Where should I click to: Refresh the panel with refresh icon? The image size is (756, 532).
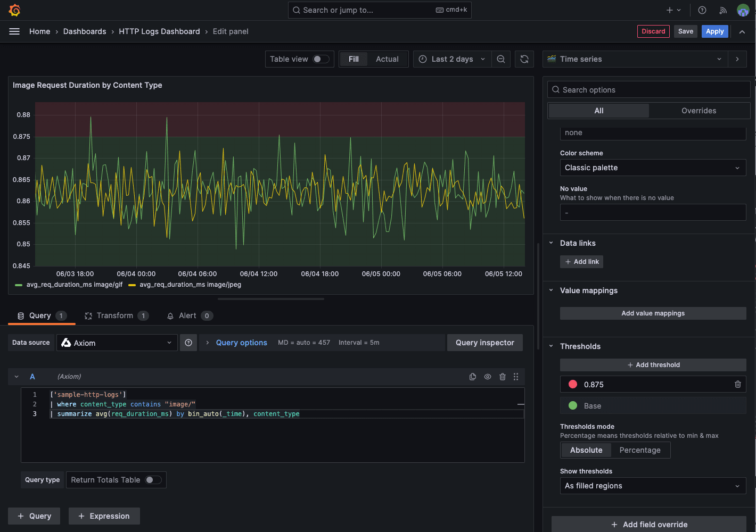pos(524,59)
